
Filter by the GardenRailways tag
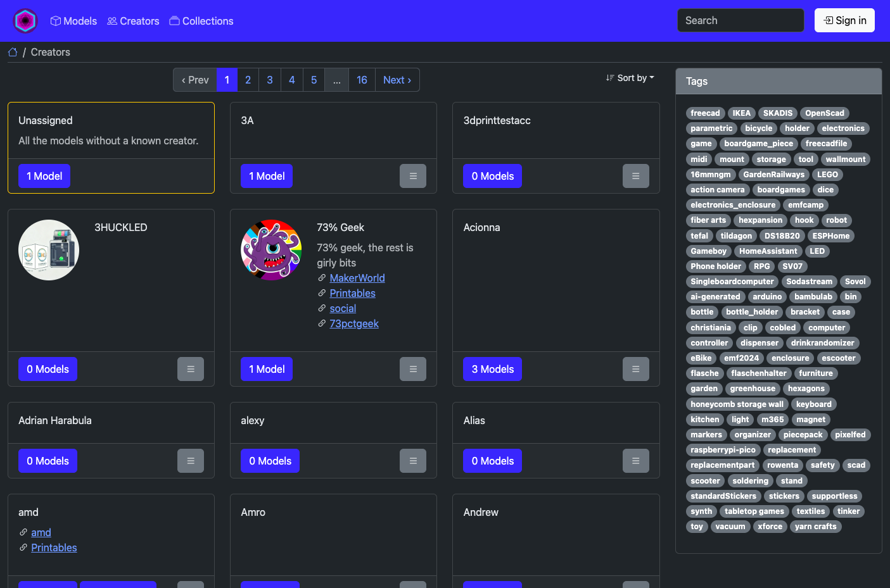click(773, 175)
